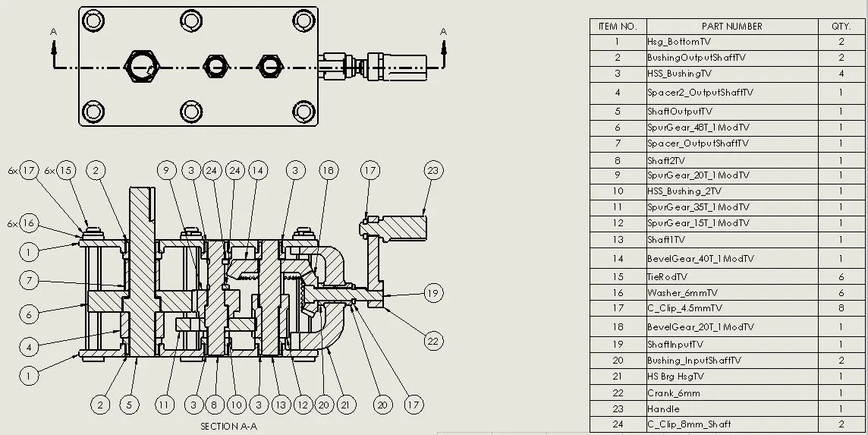Click the SECTION A-A view label
Image resolution: width=868 pixels, height=435 pixels.
228,427
